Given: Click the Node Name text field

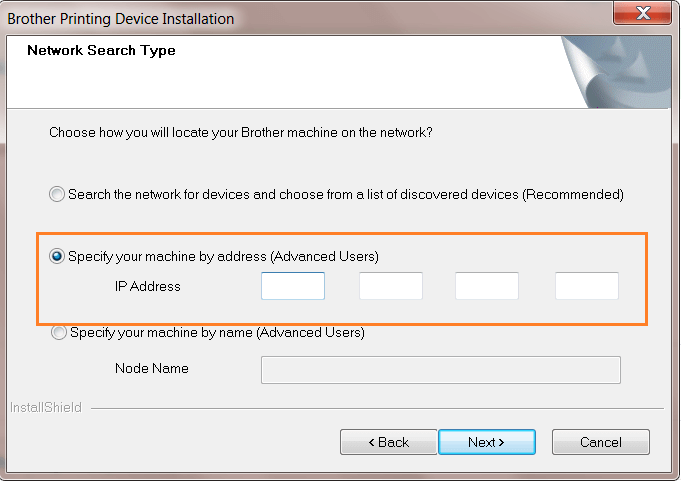Looking at the screenshot, I should [440, 370].
